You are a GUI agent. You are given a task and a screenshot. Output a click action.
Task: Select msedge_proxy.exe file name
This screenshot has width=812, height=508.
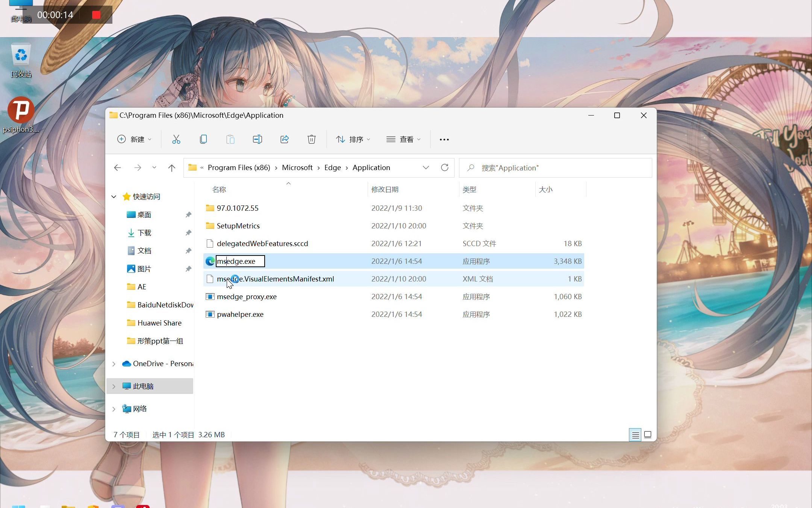coord(247,297)
